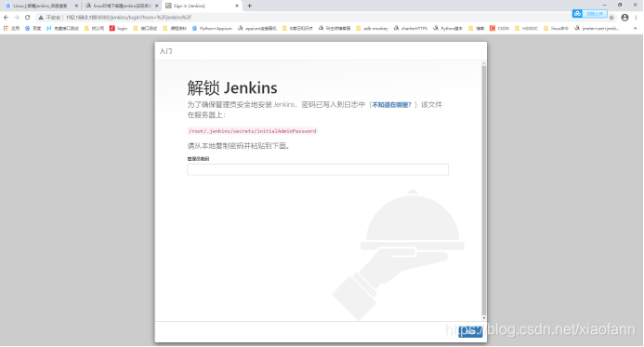Click the not-secure warning icon in address bar

[x=41, y=18]
